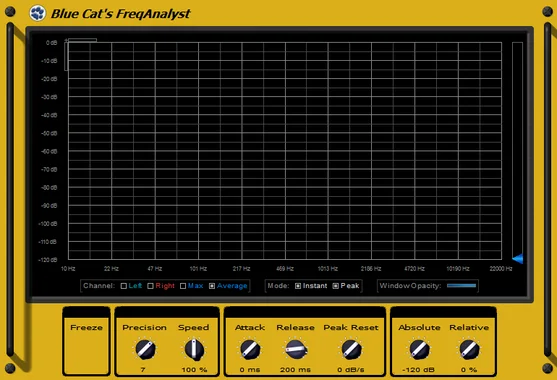Click the 4720 Hz frequency label
This screenshot has width=557, height=380.
(x=415, y=269)
